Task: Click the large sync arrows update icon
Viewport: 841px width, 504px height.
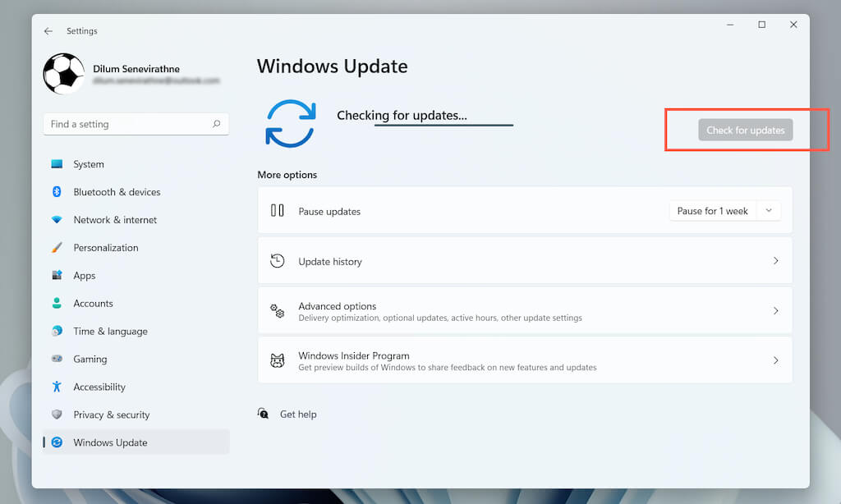Action: pyautogui.click(x=290, y=123)
